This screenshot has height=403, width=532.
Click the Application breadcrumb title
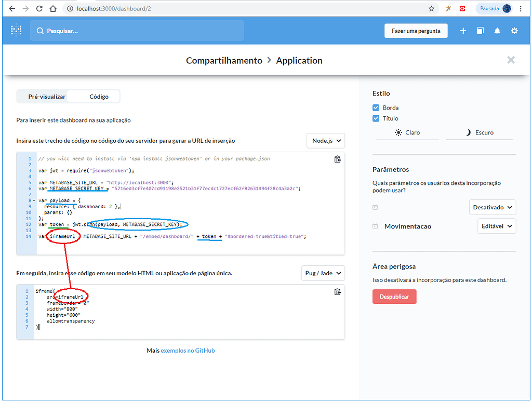[x=299, y=60]
